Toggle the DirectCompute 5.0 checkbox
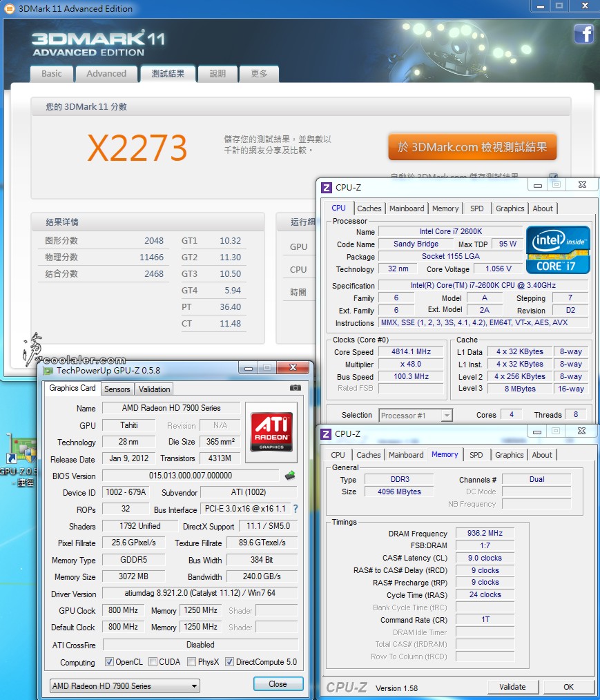The image size is (600, 700). point(229,661)
